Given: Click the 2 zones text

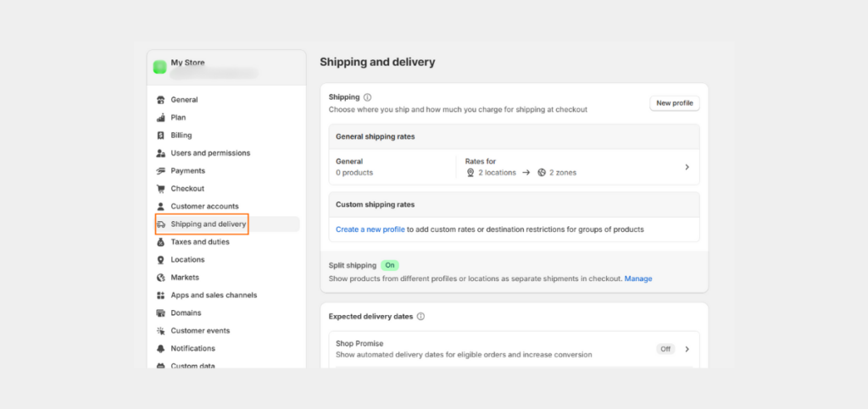Looking at the screenshot, I should click(x=563, y=173).
